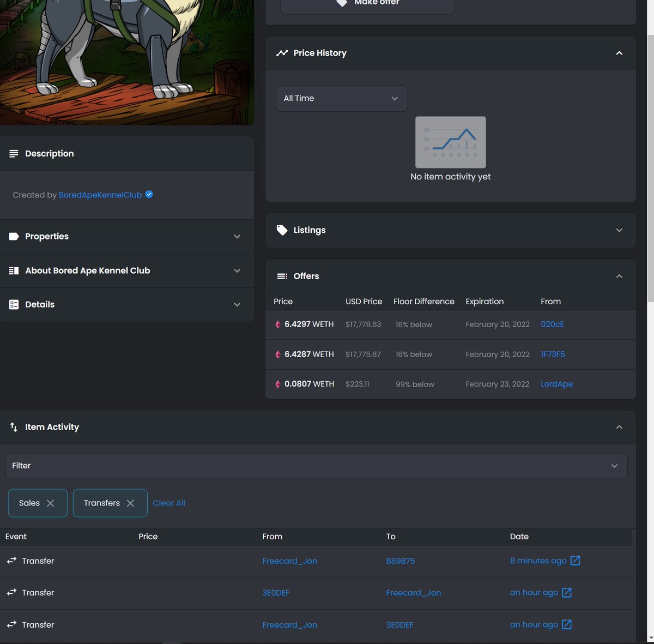The width and height of the screenshot is (654, 644).
Task: Click the page vertical scrollbar
Action: pyautogui.click(x=650, y=167)
